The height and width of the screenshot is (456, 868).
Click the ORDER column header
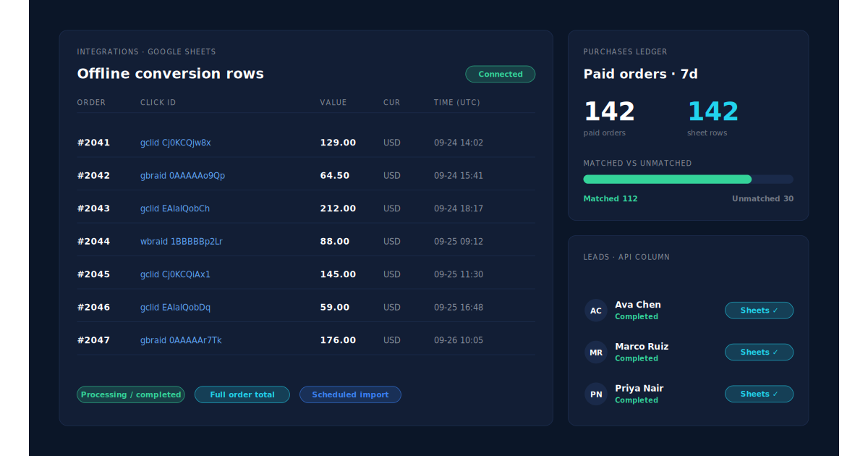pyautogui.click(x=92, y=103)
